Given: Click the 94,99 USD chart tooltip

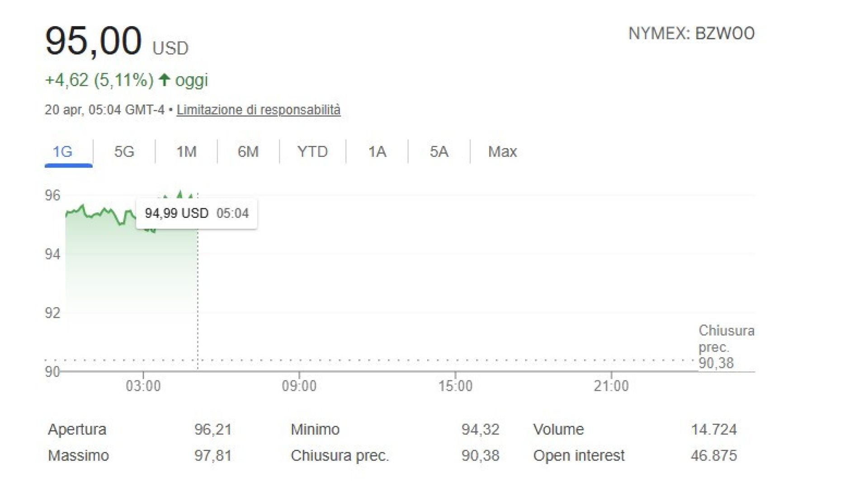Looking at the screenshot, I should (x=197, y=213).
